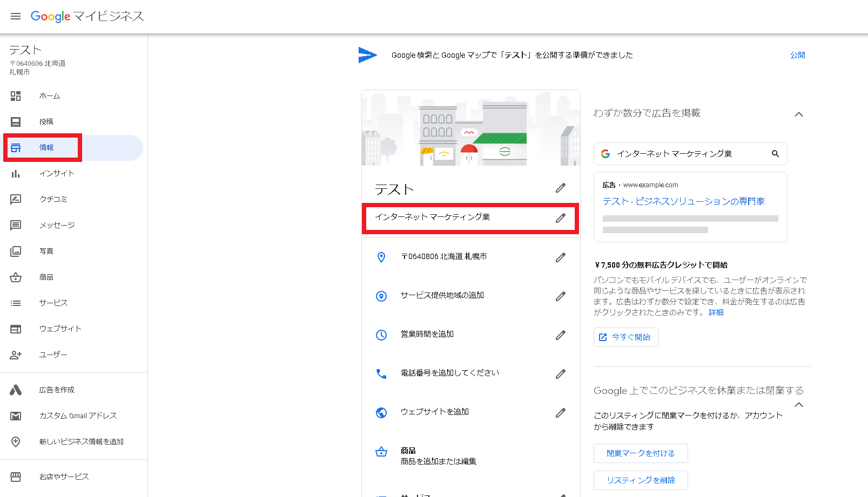This screenshot has width=868, height=497.
Task: Edit ウェブサイトを追加 pencil icon
Action: click(x=561, y=413)
